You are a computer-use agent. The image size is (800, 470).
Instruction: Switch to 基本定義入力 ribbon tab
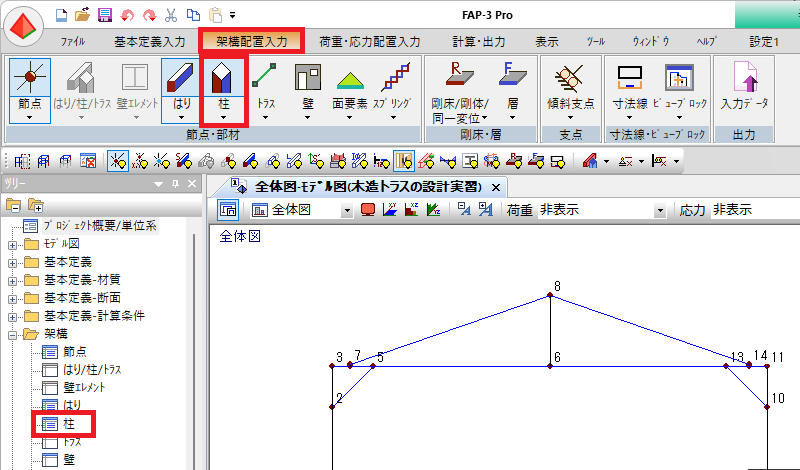coord(149,41)
